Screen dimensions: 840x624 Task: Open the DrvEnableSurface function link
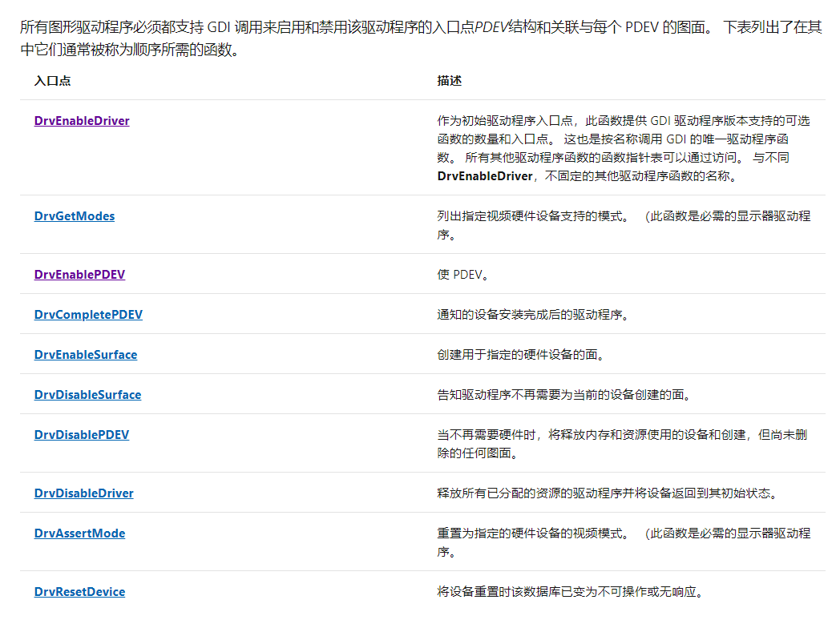point(85,353)
